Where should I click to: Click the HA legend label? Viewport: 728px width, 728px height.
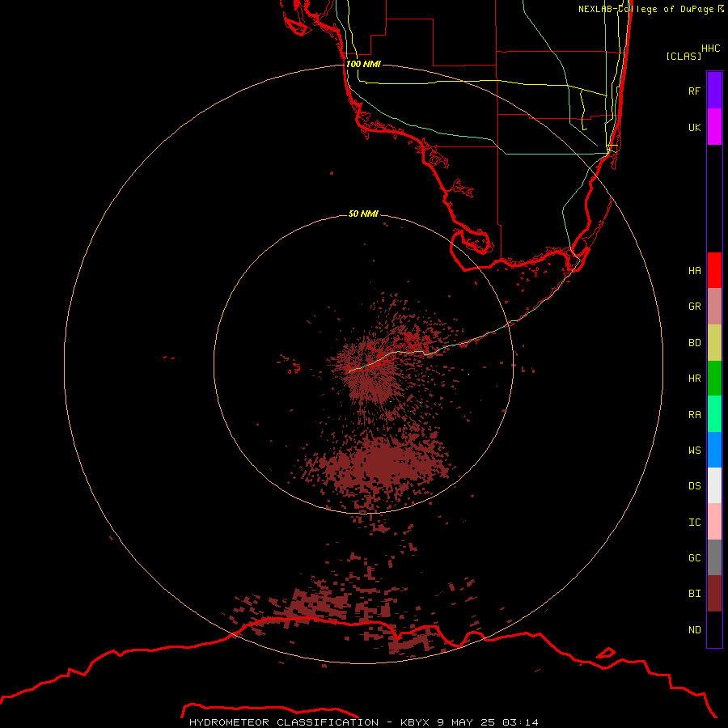pos(694,271)
